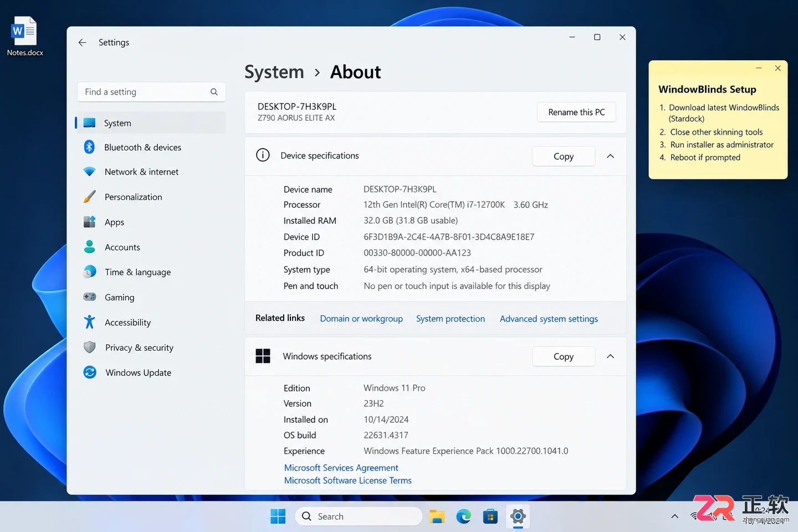The height and width of the screenshot is (532, 798).
Task: Click the search magnifier in Find a setting
Action: click(x=214, y=92)
